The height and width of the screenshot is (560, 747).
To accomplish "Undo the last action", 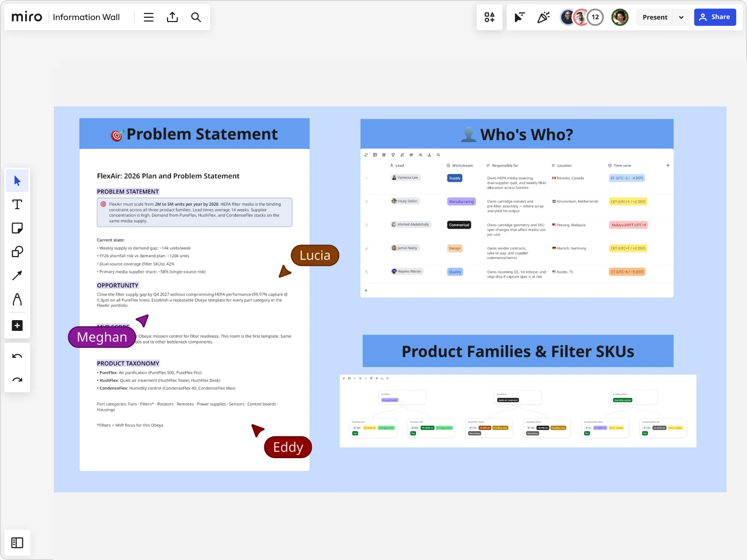I will (x=17, y=356).
